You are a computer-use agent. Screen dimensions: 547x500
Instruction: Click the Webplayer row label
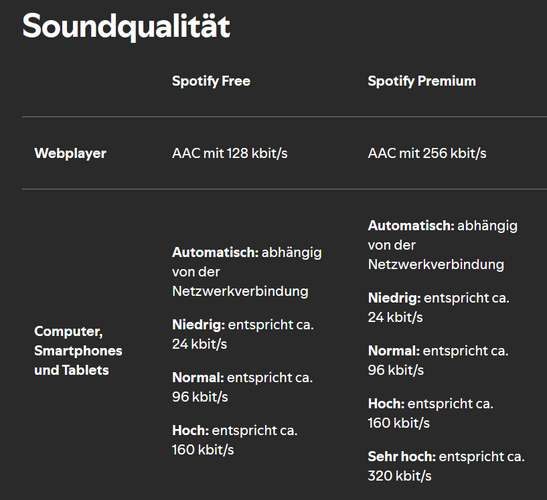pos(70,154)
